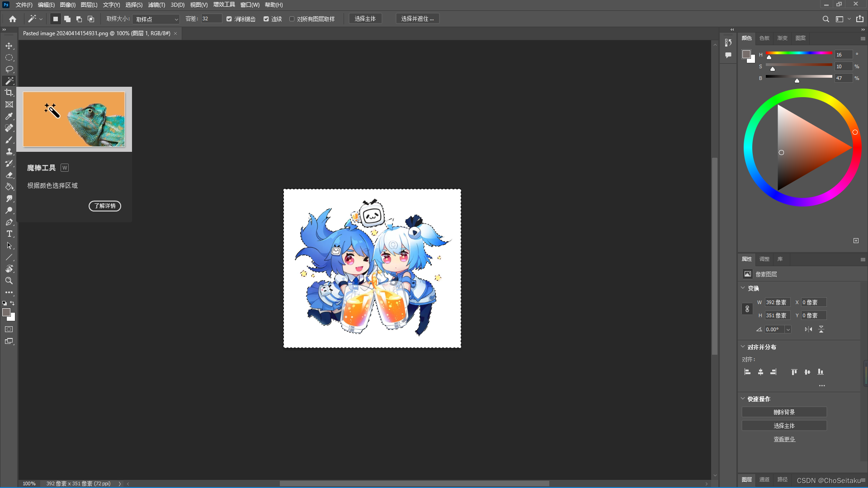868x488 pixels.
Task: Open the Comments panel icon
Action: (x=728, y=55)
